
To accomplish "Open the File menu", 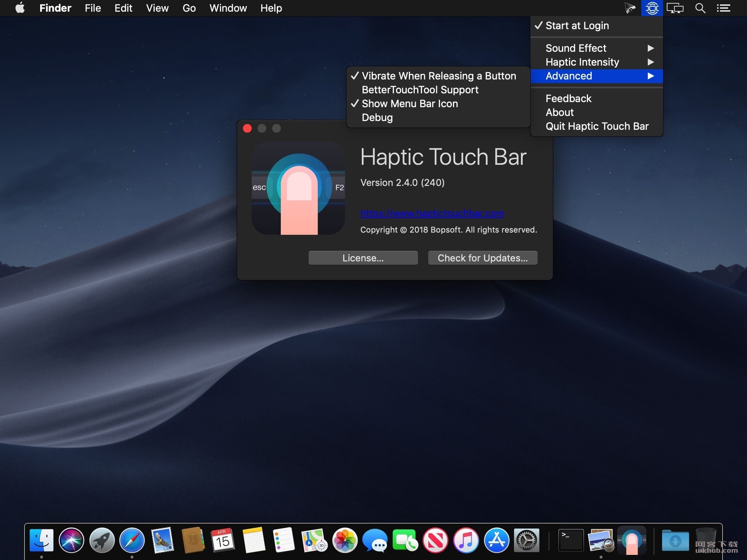I will pos(93,8).
